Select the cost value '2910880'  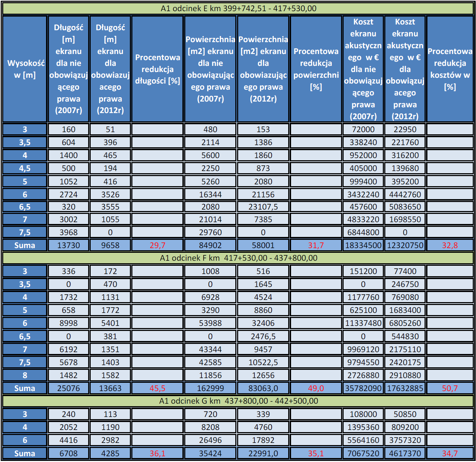[x=405, y=375]
